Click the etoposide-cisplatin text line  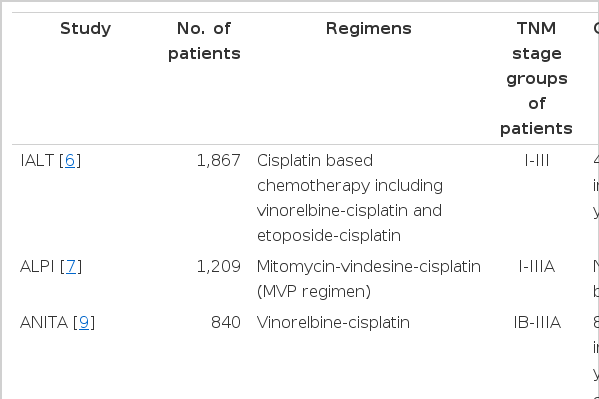(329, 235)
